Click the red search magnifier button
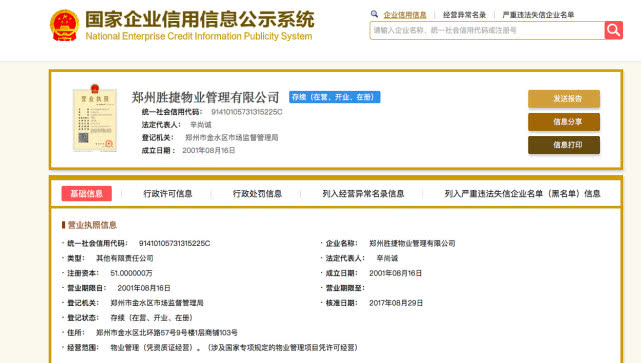The image size is (641, 363). (x=614, y=30)
